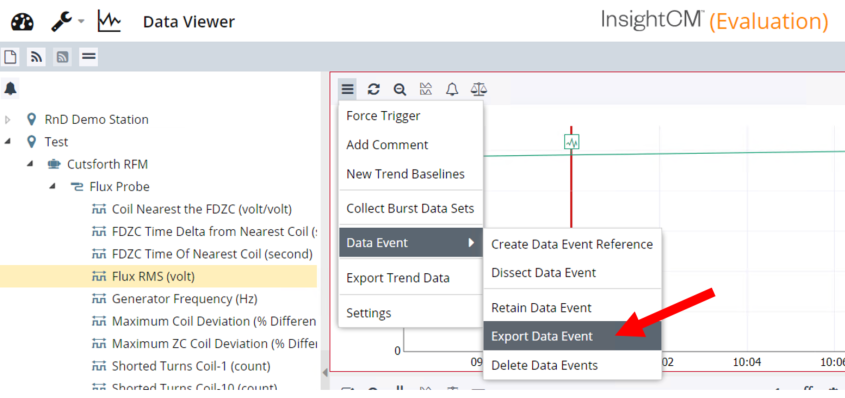The image size is (845, 398).
Task: Open the Data Viewer chart icon
Action: (x=109, y=22)
